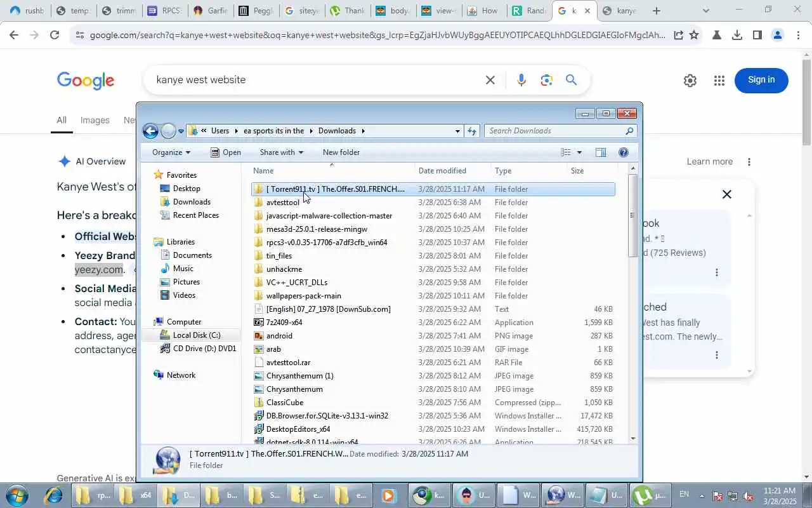Refresh the Downloads folder view

pyautogui.click(x=472, y=131)
